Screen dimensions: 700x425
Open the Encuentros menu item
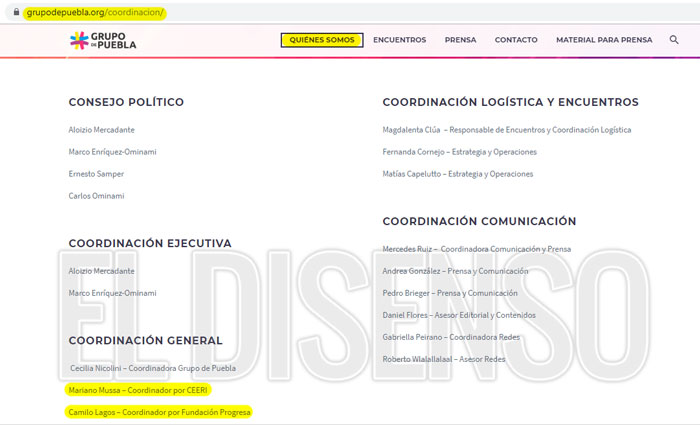(x=400, y=40)
